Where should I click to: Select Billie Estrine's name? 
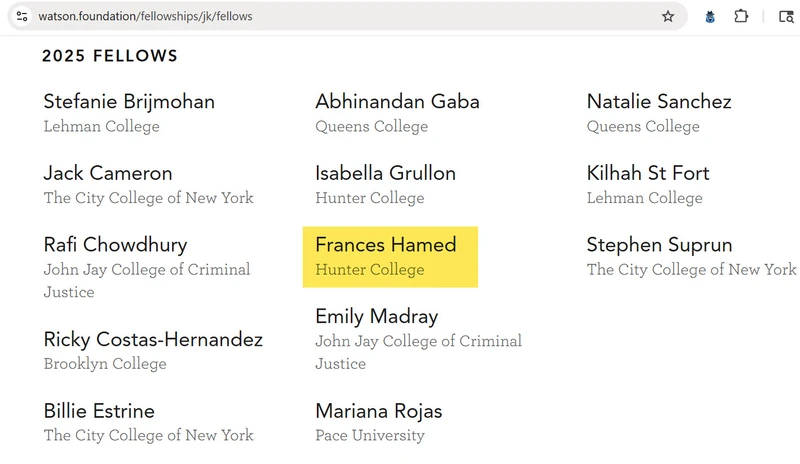[x=99, y=411]
